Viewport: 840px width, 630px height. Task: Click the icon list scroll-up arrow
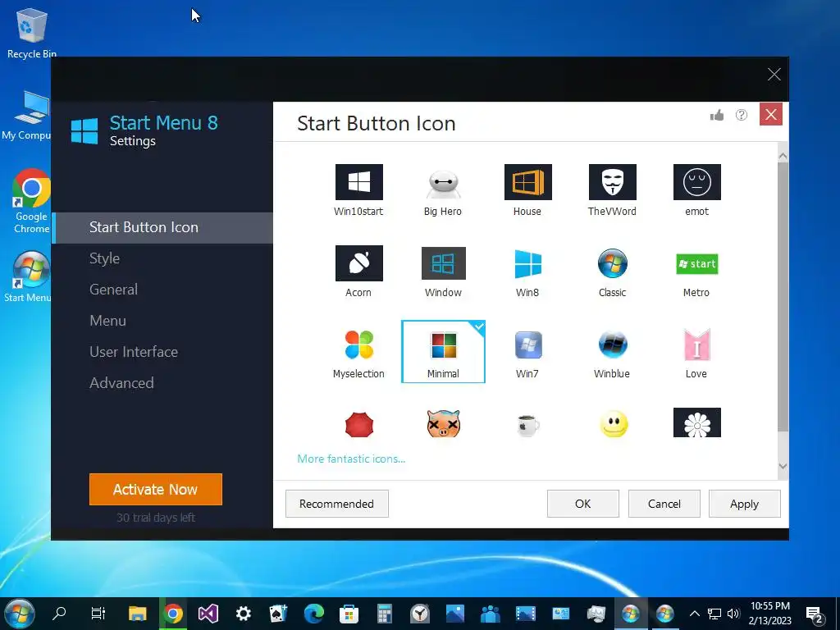click(x=783, y=156)
